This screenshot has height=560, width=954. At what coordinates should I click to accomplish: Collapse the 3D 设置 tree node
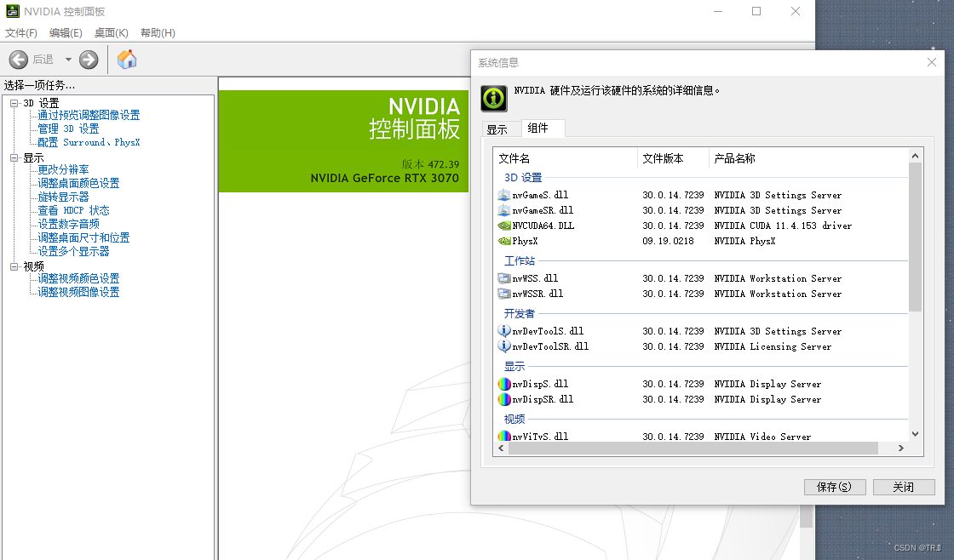coord(14,103)
